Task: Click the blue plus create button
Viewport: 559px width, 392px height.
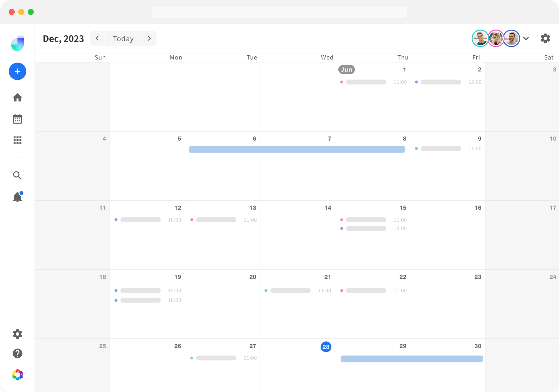Action: [18, 71]
